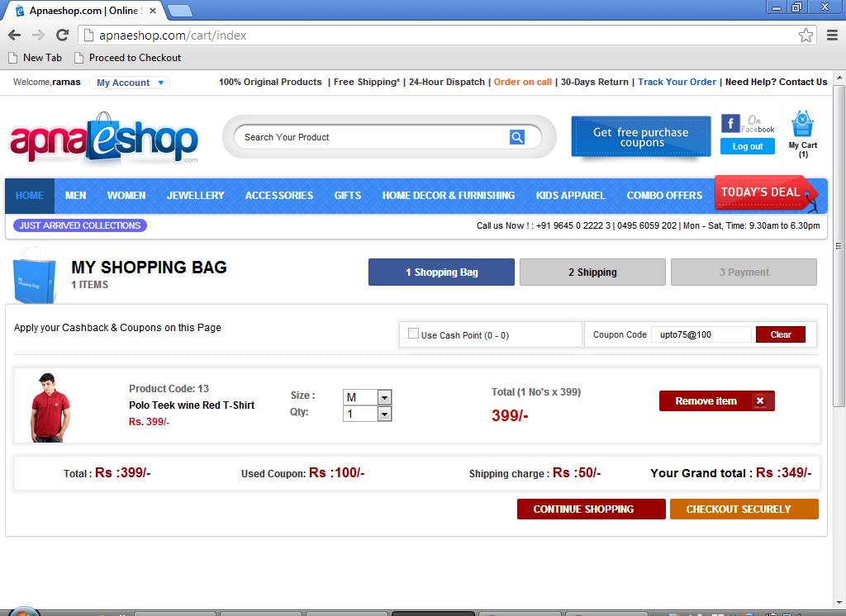Click the browser forward arrow
This screenshot has width=846, height=616.
point(38,35)
